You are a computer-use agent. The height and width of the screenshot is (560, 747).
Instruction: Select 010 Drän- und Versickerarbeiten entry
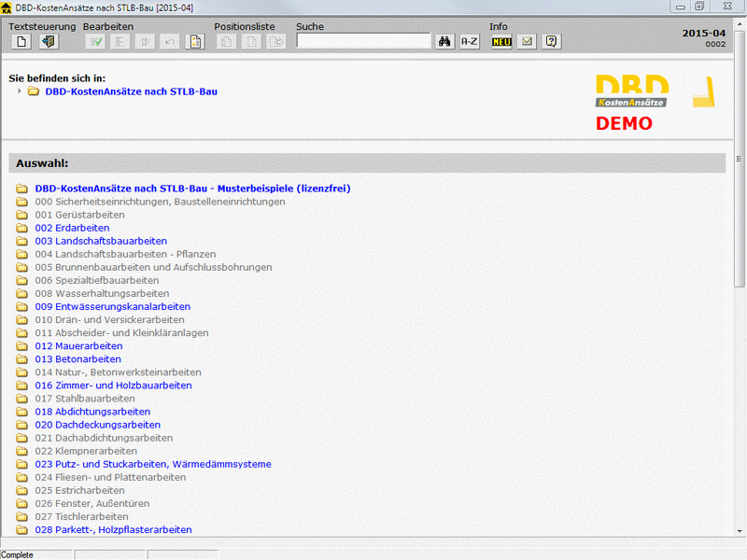[109, 319]
